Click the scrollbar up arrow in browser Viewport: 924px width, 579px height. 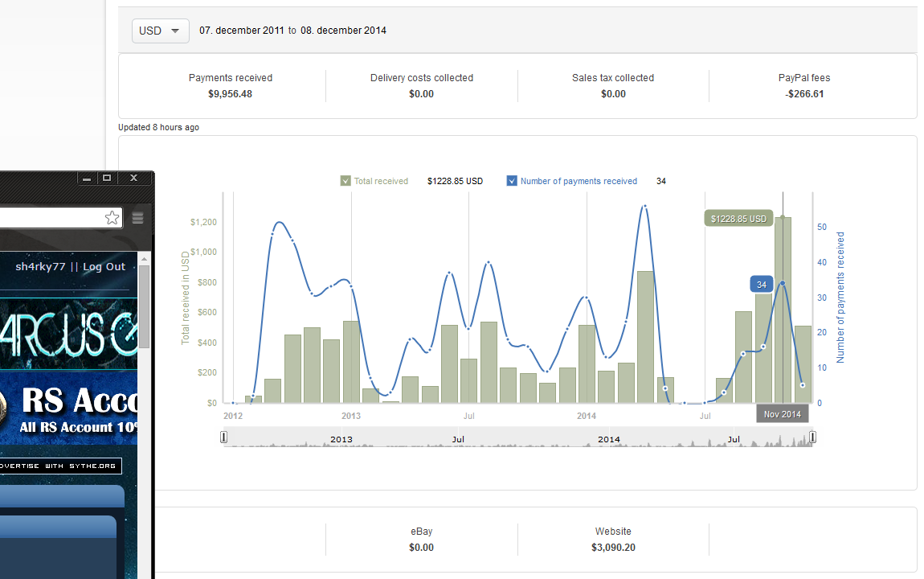[144, 259]
